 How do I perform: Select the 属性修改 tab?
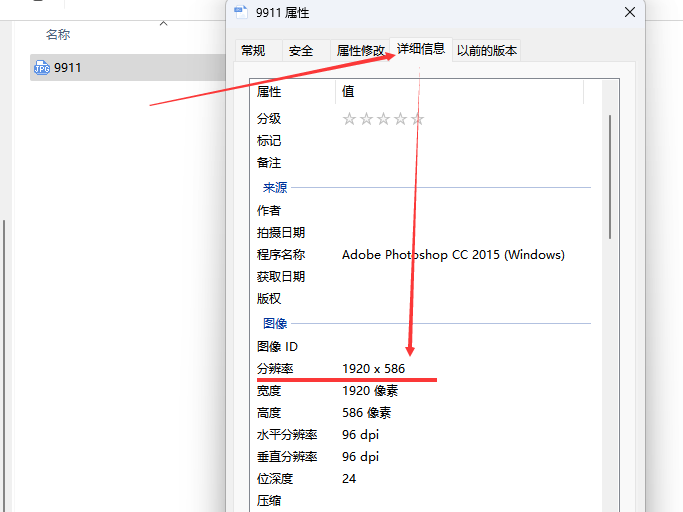[x=360, y=51]
